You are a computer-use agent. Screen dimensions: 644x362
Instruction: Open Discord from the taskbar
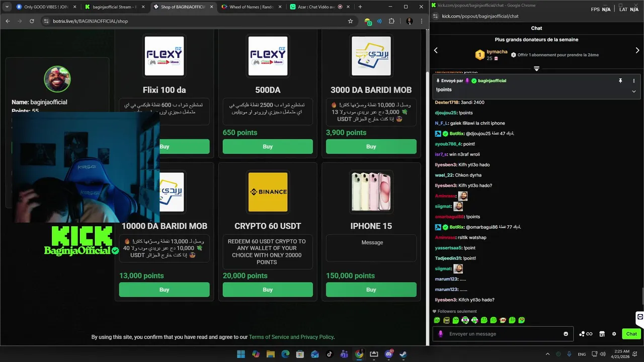coord(388,354)
